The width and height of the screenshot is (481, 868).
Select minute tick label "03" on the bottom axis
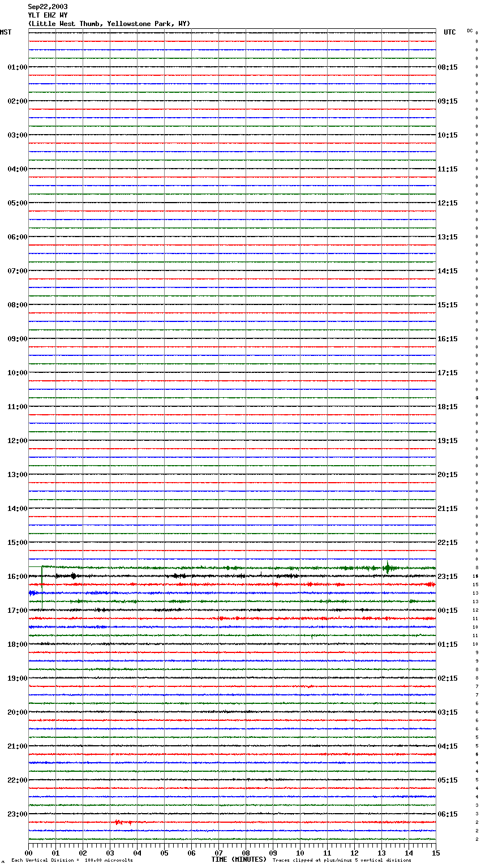tap(110, 853)
